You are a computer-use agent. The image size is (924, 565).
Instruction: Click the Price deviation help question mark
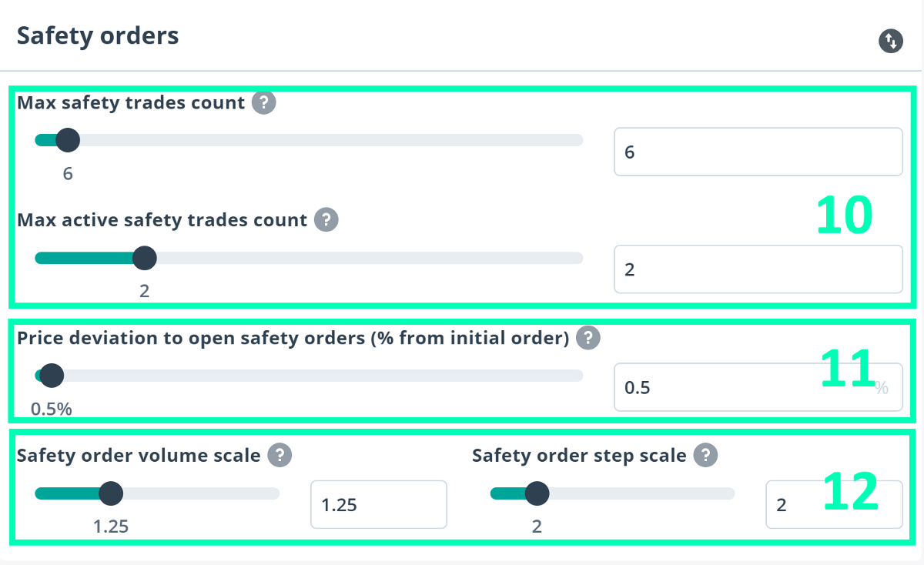pos(588,338)
